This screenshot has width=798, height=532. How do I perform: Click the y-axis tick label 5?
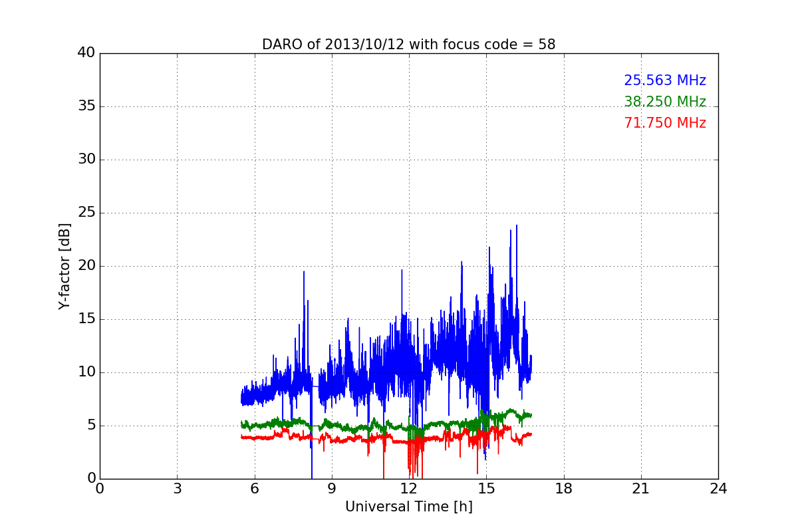(91, 426)
